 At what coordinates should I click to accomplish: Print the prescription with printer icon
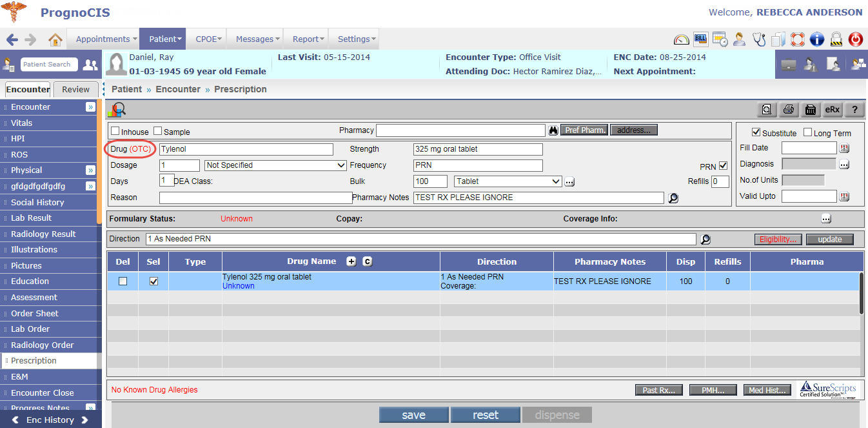(x=788, y=110)
